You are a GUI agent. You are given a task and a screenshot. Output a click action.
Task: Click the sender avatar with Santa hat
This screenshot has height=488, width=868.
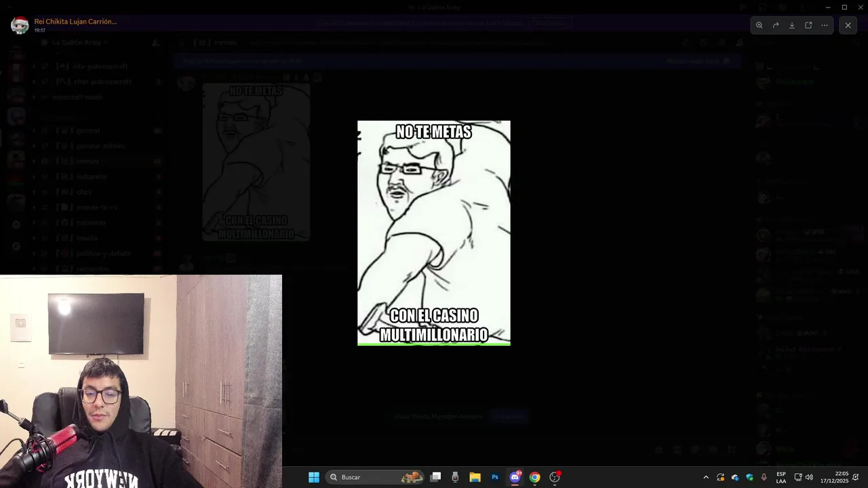pos(20,25)
